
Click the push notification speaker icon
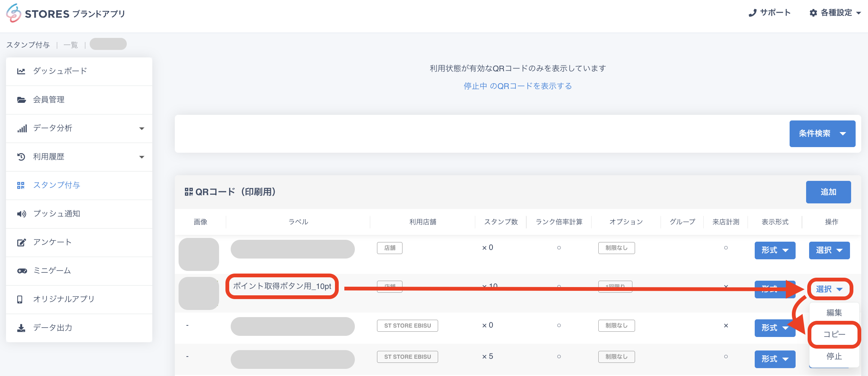(21, 214)
